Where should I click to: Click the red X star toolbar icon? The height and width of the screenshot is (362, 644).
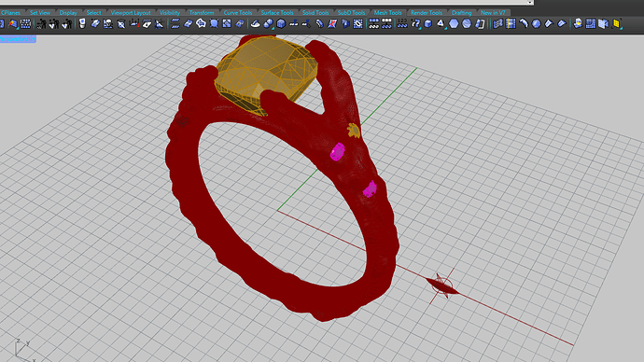click(332, 24)
